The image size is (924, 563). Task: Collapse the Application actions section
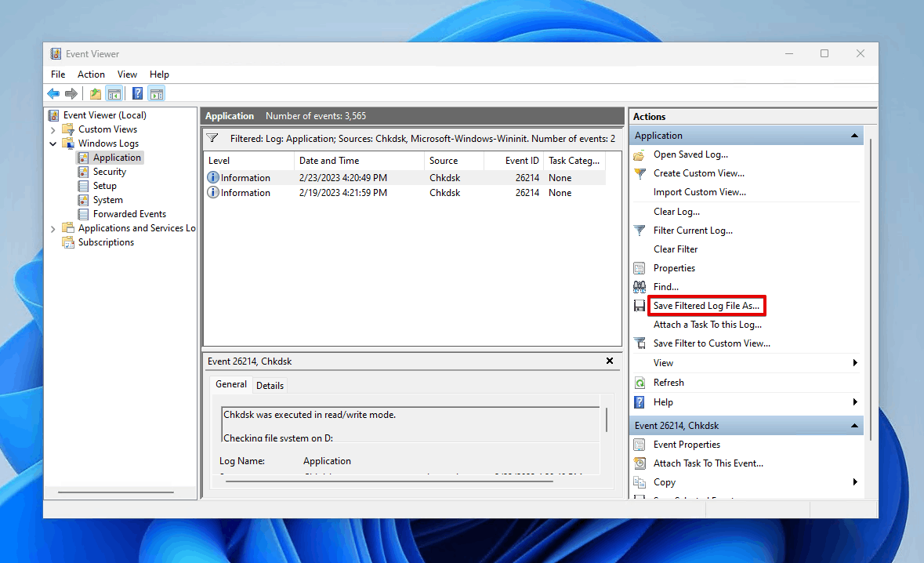(854, 136)
